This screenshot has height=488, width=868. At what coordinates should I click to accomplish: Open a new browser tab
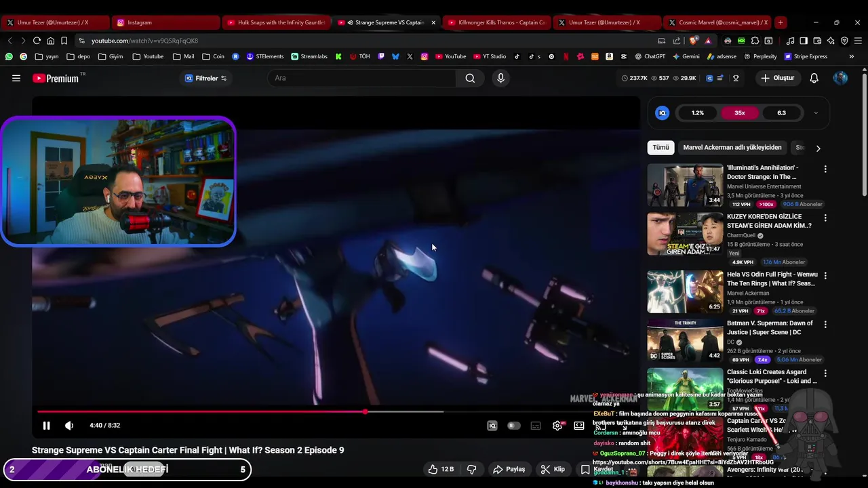point(781,22)
